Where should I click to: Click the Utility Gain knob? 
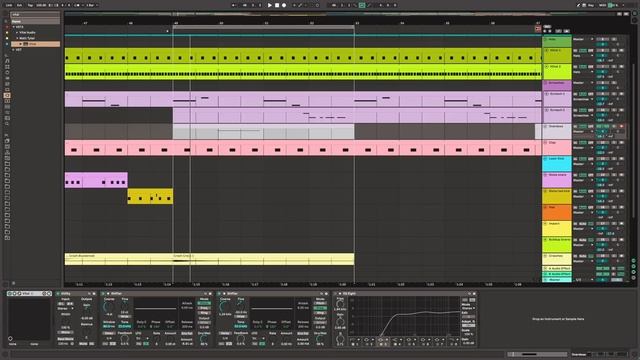point(87,309)
